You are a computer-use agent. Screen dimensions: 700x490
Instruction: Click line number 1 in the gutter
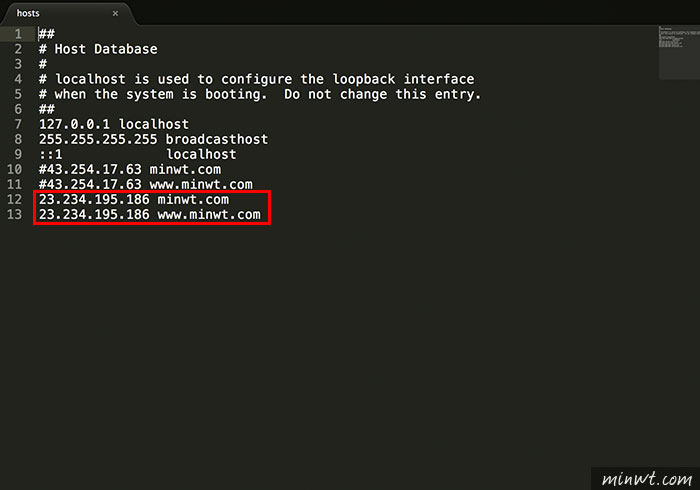pos(18,34)
